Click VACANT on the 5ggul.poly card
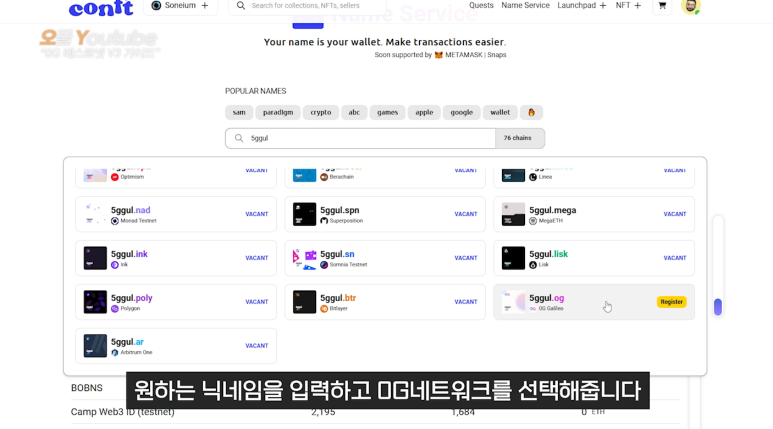This screenshot has height=429, width=773. [x=257, y=302]
